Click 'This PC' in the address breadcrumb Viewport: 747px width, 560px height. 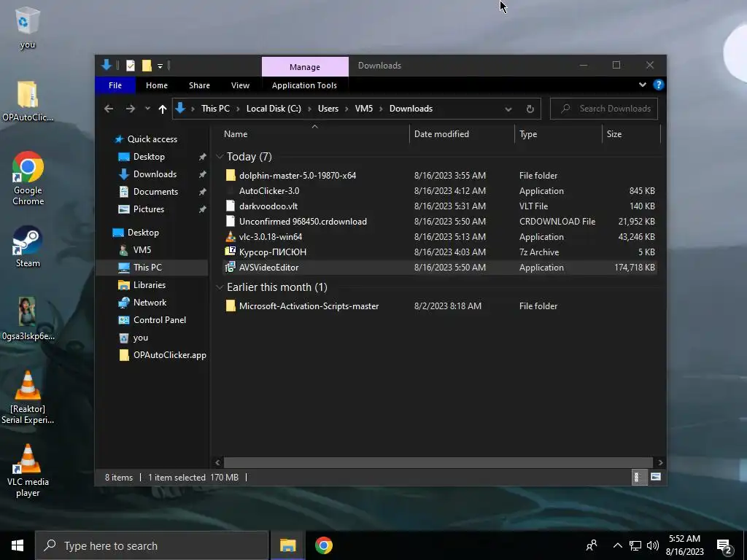[x=215, y=109]
